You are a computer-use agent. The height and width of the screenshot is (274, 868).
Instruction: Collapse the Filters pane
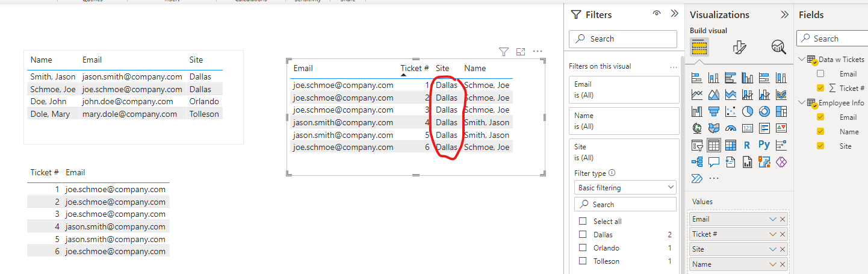(674, 14)
